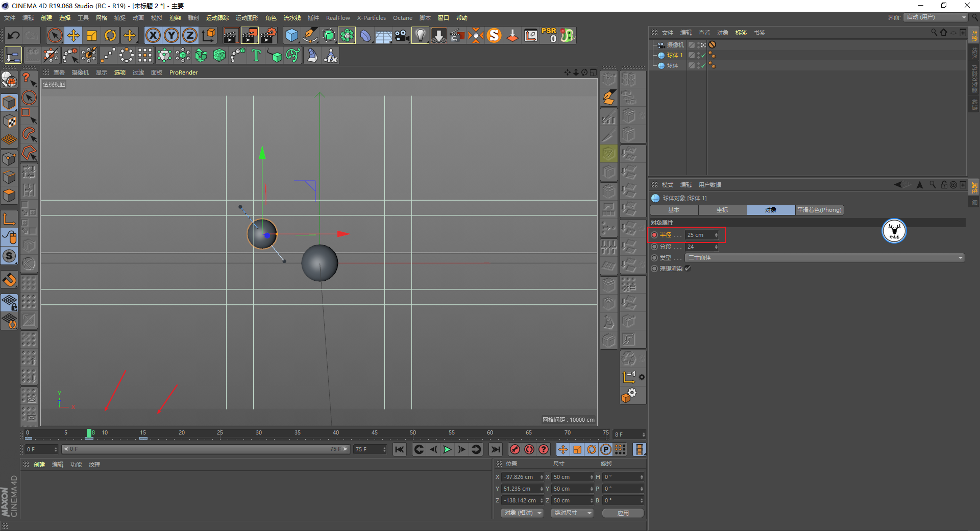The height and width of the screenshot is (531, 980).
Task: Click the Protection tag on 摄像机
Action: [712, 45]
